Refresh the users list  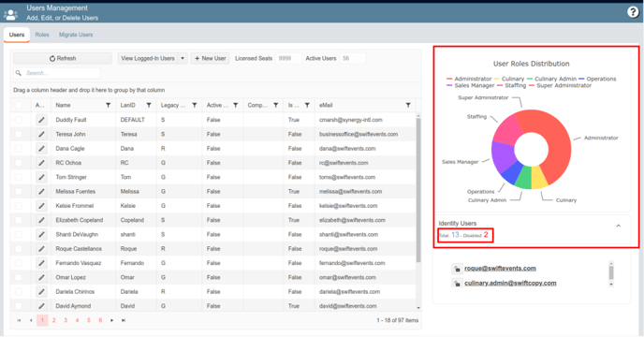coord(63,58)
